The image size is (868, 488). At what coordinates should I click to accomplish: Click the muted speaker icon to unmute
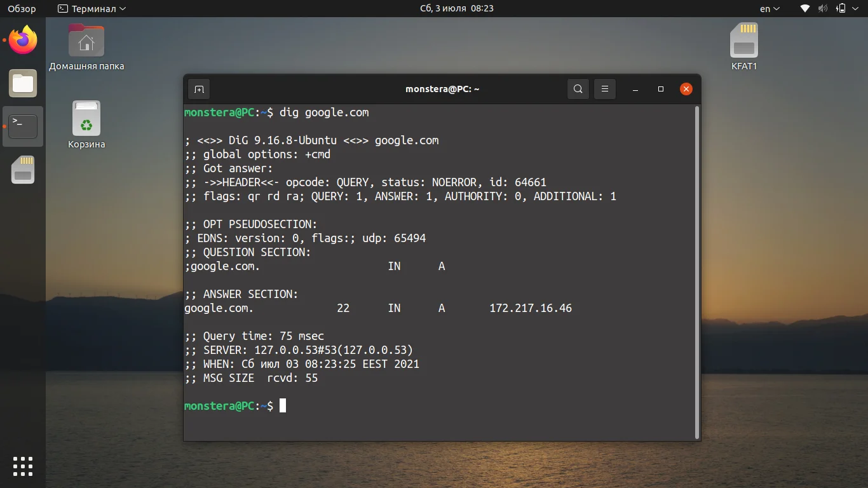(x=823, y=8)
